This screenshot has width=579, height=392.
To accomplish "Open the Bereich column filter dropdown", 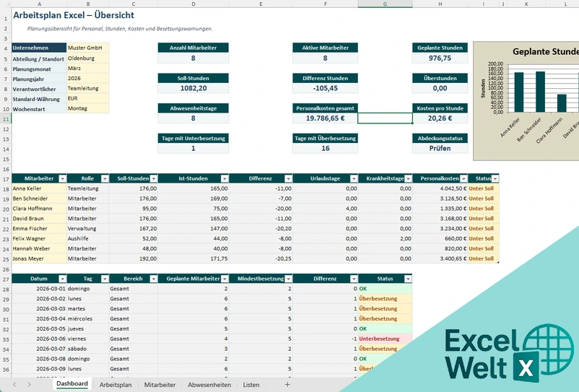I will 154,279.
